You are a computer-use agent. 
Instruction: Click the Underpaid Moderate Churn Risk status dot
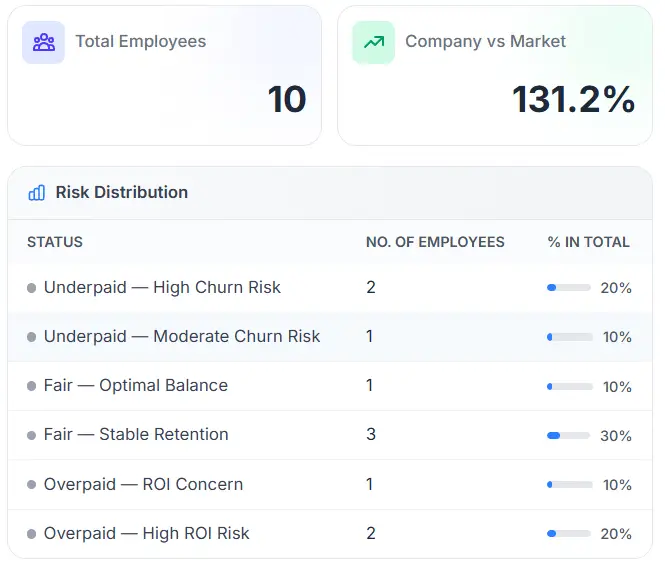coord(32,337)
